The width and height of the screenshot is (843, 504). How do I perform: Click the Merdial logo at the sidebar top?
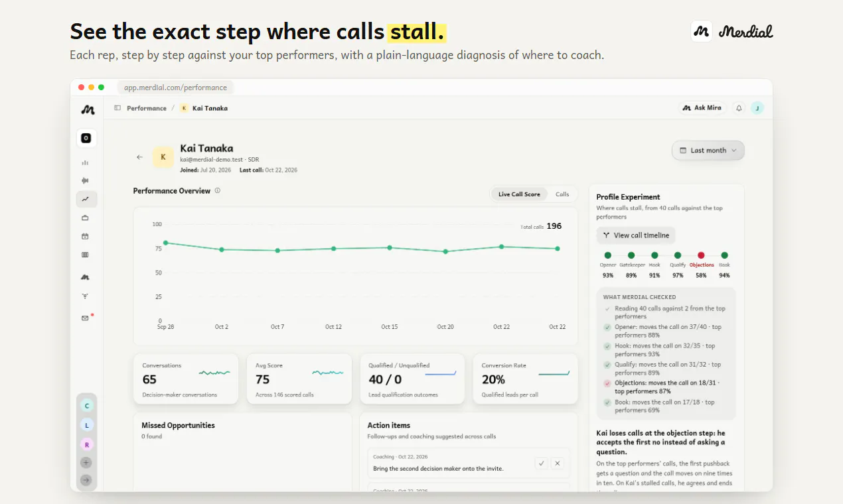coord(87,110)
